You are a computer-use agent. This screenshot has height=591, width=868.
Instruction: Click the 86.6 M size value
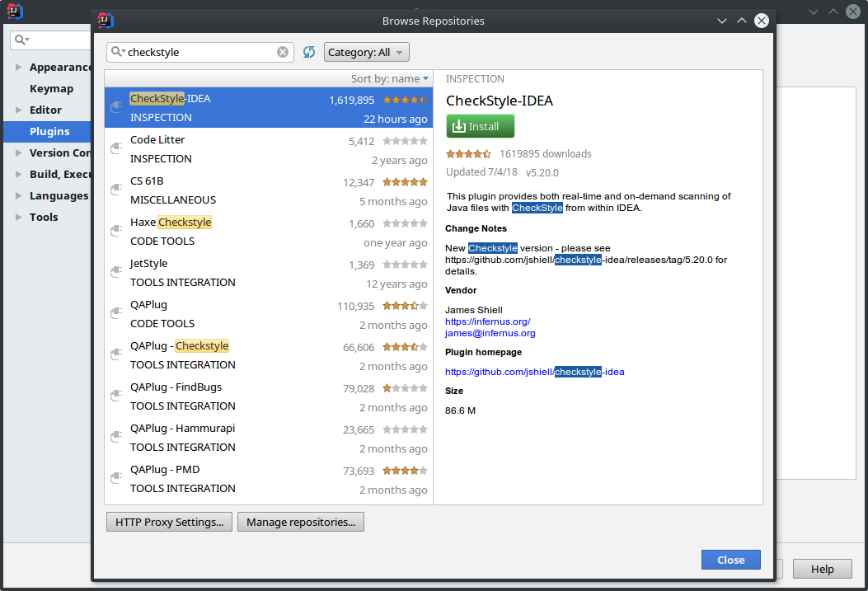pyautogui.click(x=460, y=410)
